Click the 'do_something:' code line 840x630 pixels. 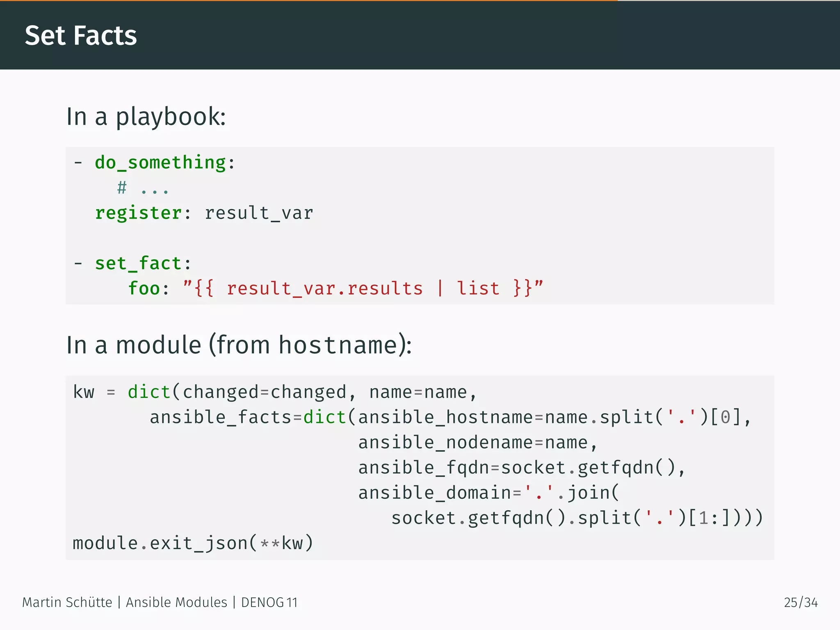pos(154,163)
